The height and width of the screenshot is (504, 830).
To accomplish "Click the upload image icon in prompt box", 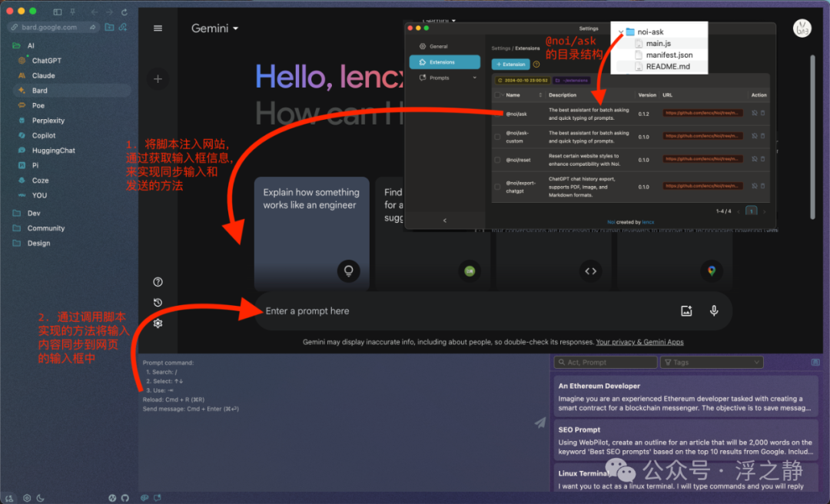I will click(686, 310).
